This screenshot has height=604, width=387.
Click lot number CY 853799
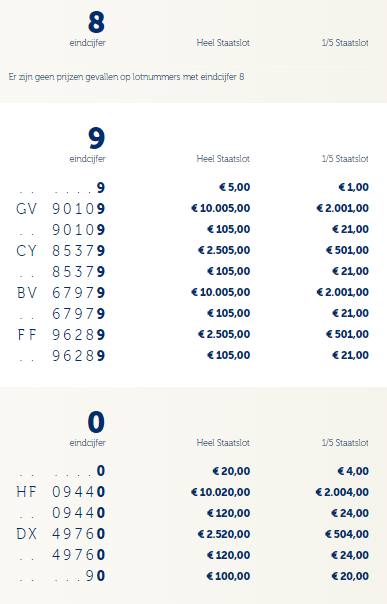pyautogui.click(x=60, y=251)
